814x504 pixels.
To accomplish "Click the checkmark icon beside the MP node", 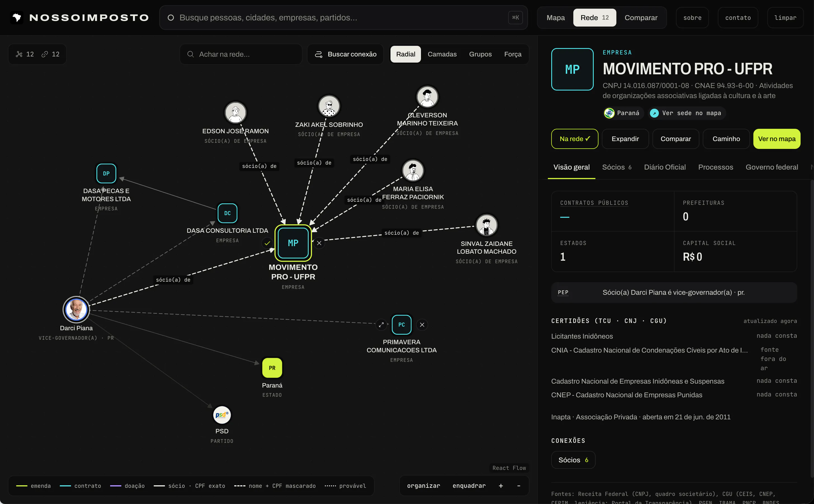I will [267, 243].
